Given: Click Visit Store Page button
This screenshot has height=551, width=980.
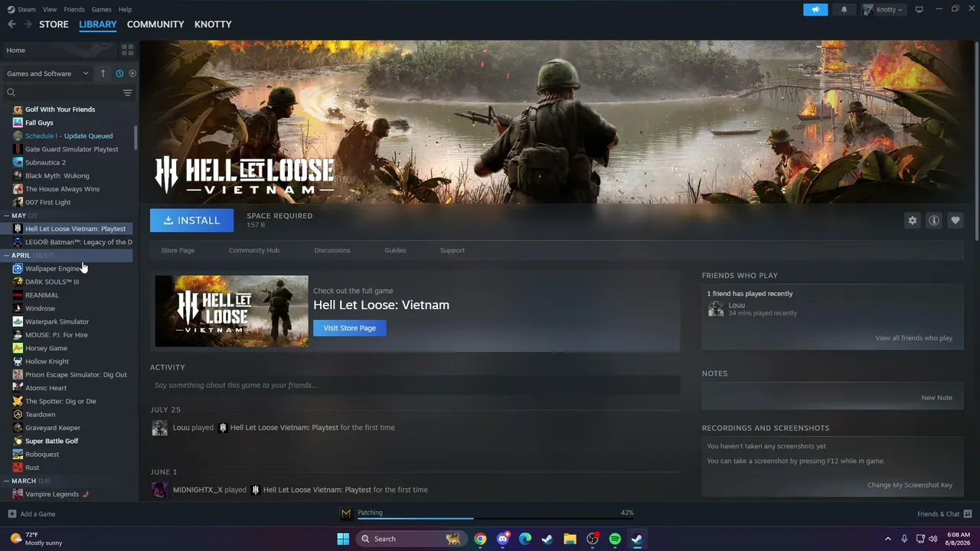Looking at the screenshot, I should click(x=350, y=328).
